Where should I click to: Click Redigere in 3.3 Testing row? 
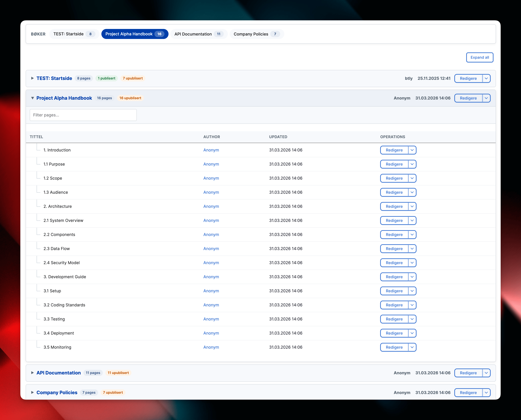tap(394, 319)
